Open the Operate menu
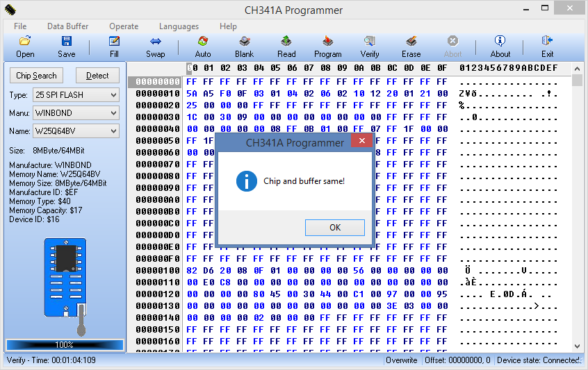 tap(124, 26)
